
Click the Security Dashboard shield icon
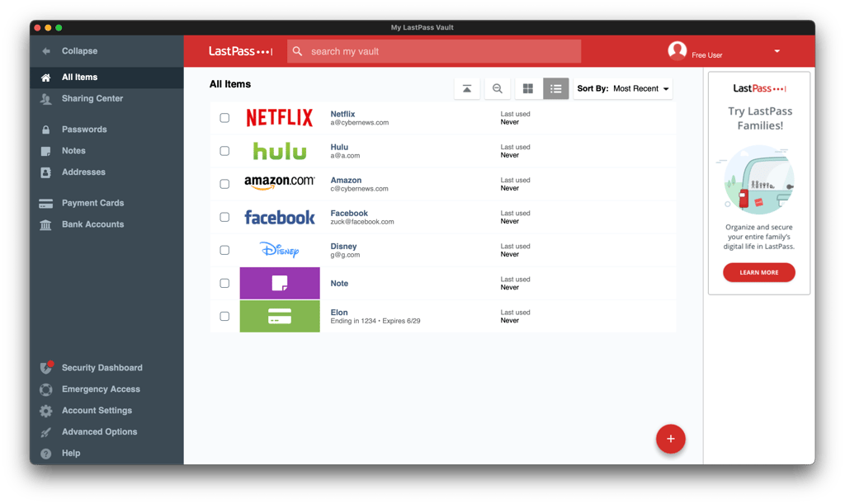(x=46, y=368)
